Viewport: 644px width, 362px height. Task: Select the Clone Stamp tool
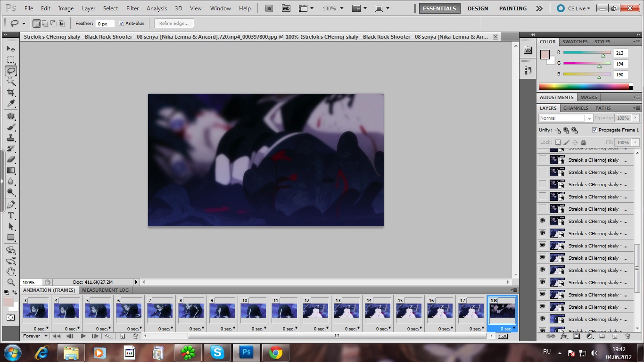tap(11, 138)
